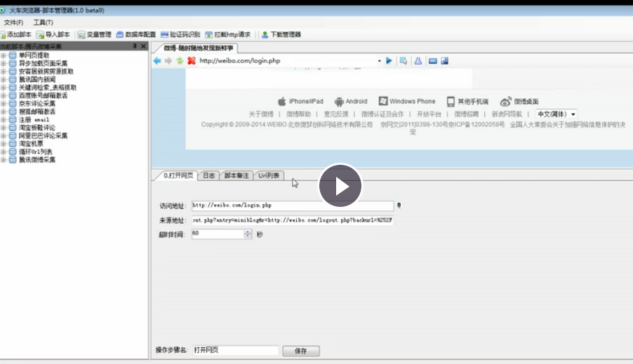Screen dimensions: 633x364
Task: Select the 阿里巴巴评论采集 script
Action: point(43,135)
